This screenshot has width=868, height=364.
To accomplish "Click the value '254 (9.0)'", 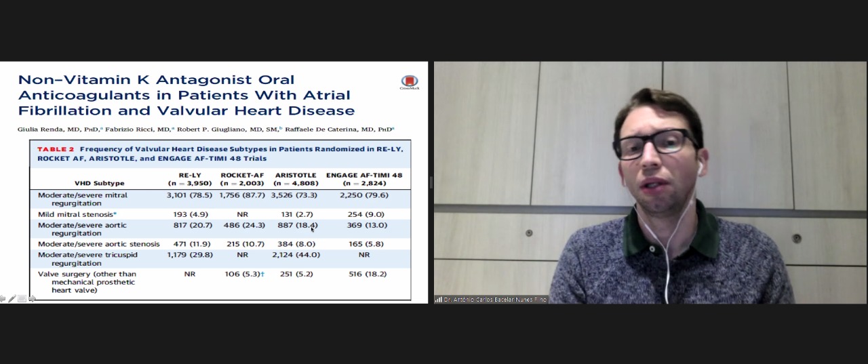I will [x=364, y=214].
